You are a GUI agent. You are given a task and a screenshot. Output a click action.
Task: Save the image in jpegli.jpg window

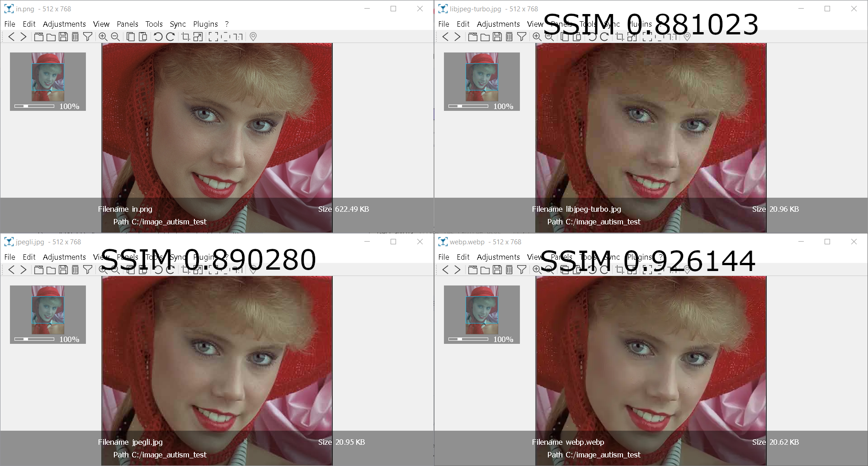pos(63,270)
